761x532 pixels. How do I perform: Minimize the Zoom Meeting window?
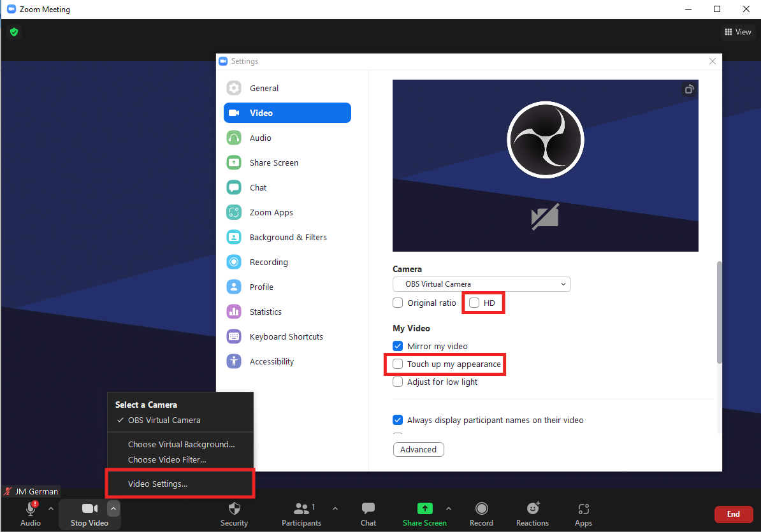[x=688, y=9]
